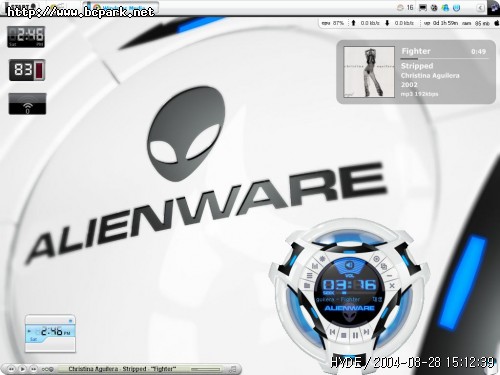Click the fast-forward button in bottom player bar

click(x=33, y=369)
